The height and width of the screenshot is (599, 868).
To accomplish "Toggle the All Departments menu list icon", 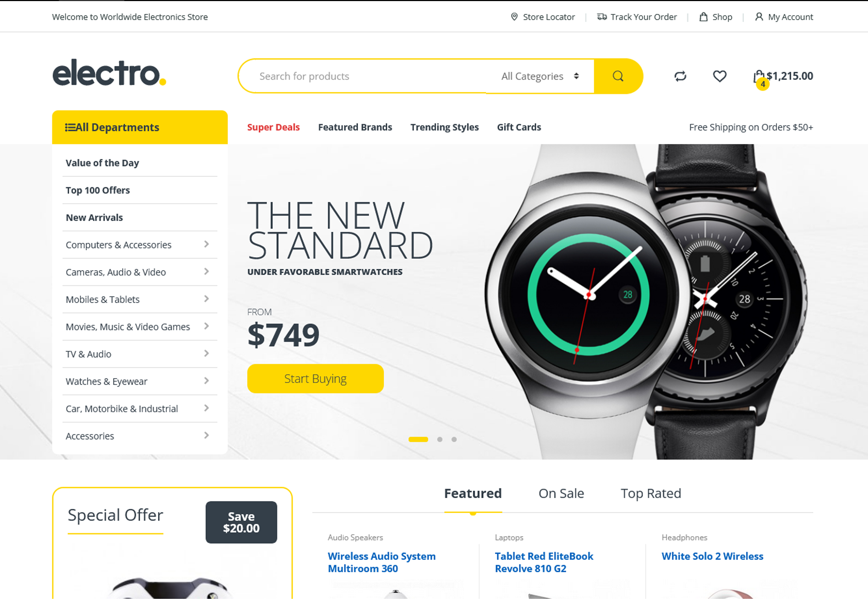I will (70, 127).
